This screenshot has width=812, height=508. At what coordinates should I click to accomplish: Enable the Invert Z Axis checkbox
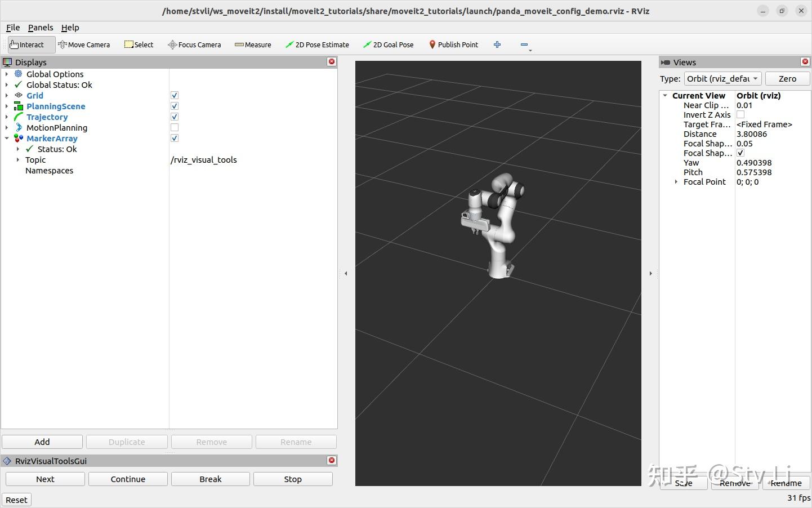pos(740,114)
